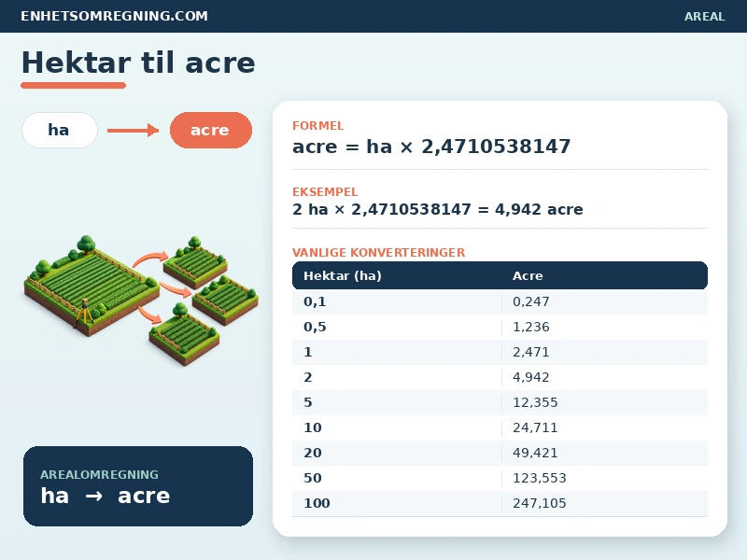Click the 1,236 acre value cell
747x560 pixels.
coord(530,327)
